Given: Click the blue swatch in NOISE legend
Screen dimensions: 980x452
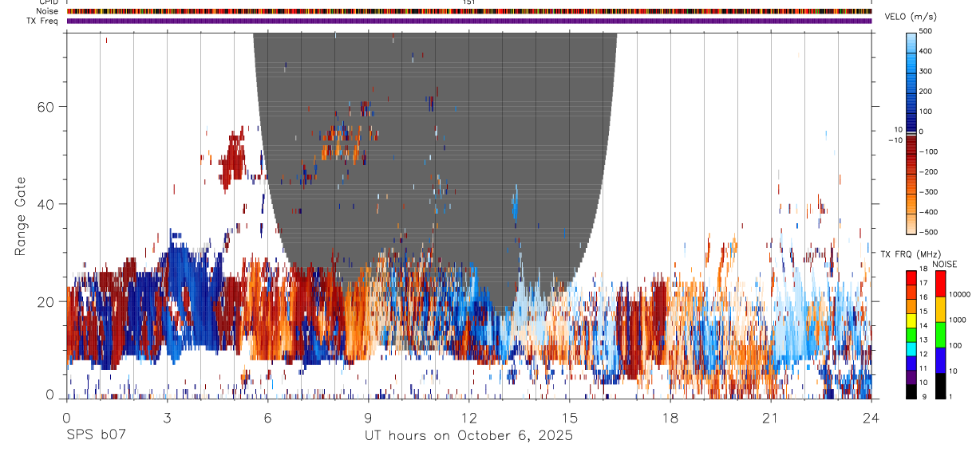Looking at the screenshot, I should click(x=941, y=360).
